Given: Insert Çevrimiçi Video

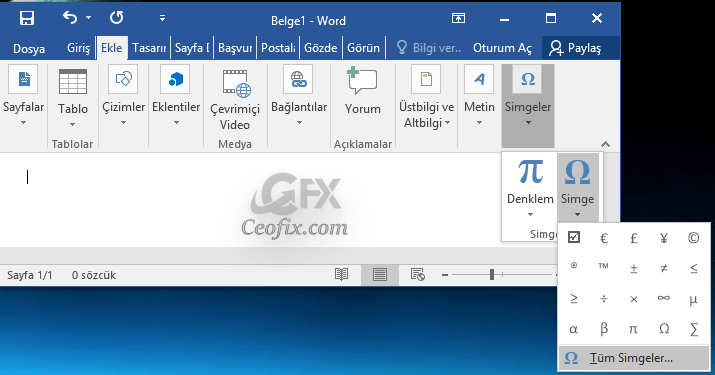Looking at the screenshot, I should pyautogui.click(x=235, y=99).
